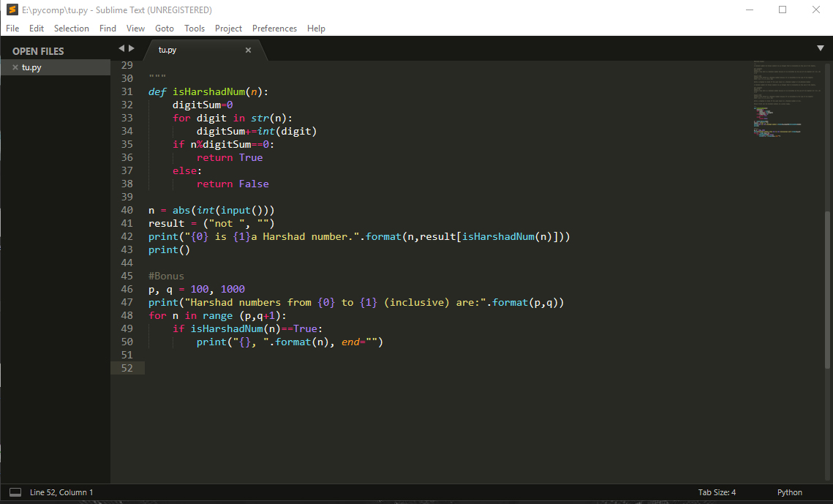Click 'digitSum+=int(digit)' line

click(257, 131)
